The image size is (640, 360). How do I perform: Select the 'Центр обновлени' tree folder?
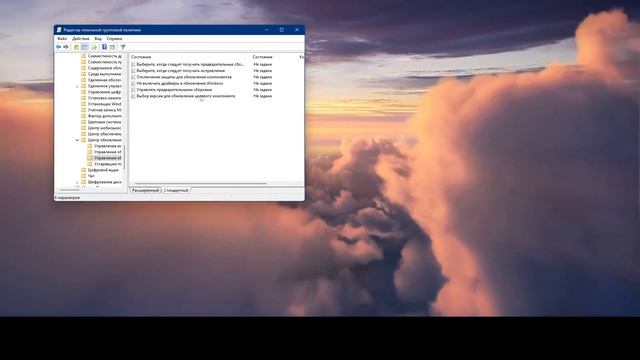[104, 140]
